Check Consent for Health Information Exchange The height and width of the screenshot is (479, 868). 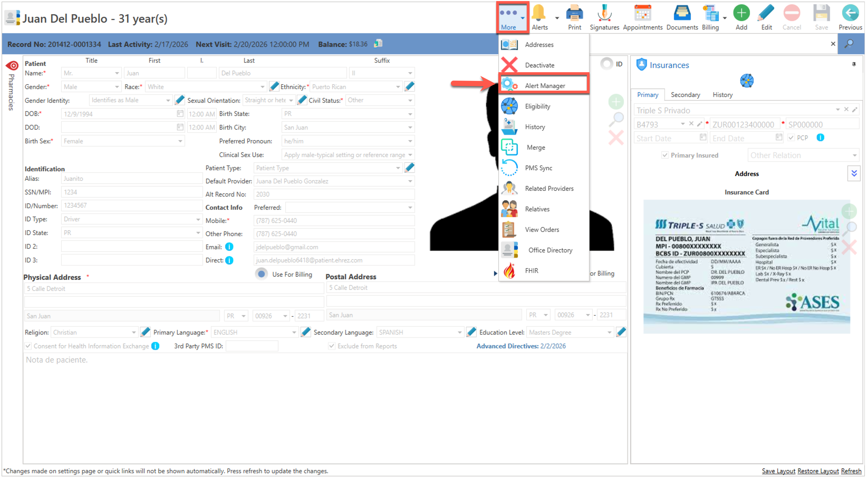tap(28, 346)
